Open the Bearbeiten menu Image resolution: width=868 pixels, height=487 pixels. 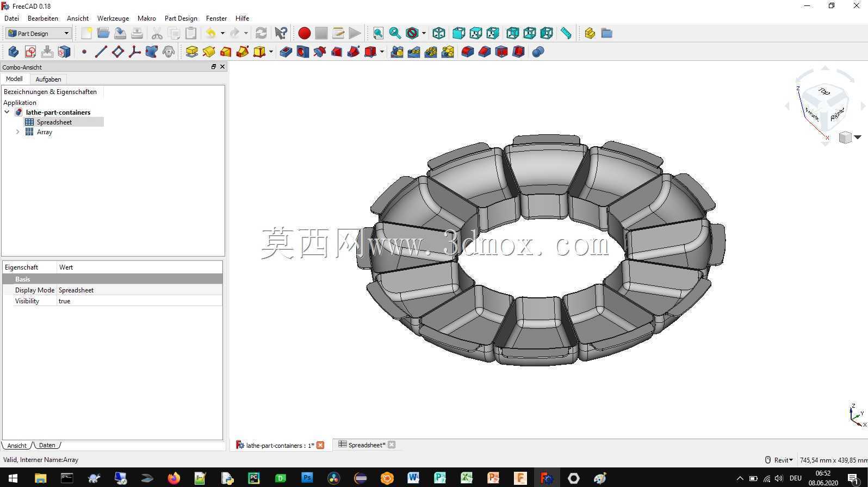point(42,18)
